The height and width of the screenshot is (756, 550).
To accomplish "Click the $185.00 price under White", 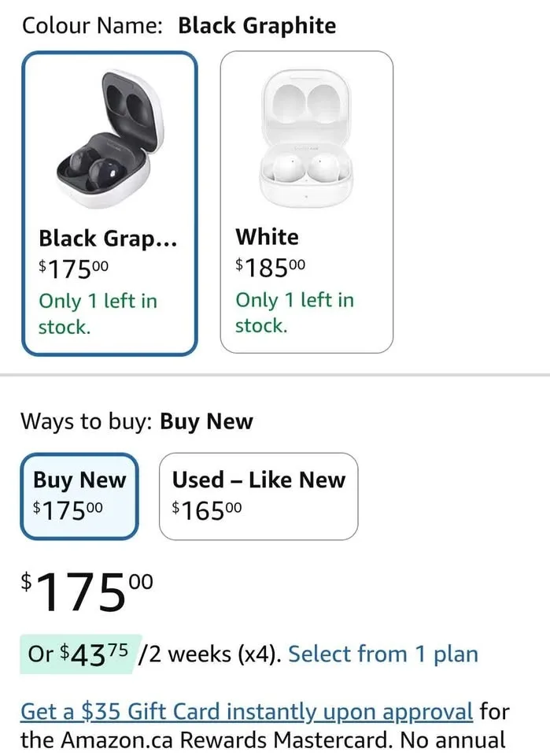I will click(266, 266).
